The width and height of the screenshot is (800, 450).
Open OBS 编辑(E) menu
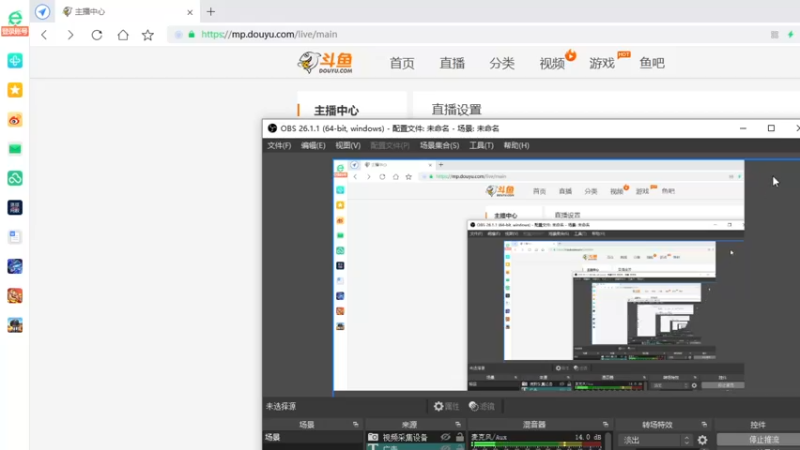(x=313, y=145)
